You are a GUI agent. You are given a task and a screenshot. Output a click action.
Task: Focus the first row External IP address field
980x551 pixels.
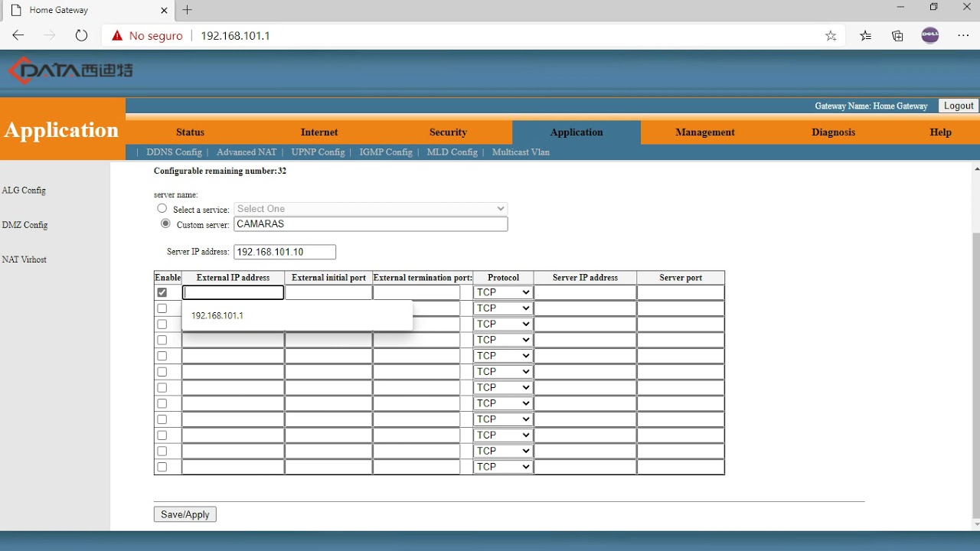click(233, 292)
